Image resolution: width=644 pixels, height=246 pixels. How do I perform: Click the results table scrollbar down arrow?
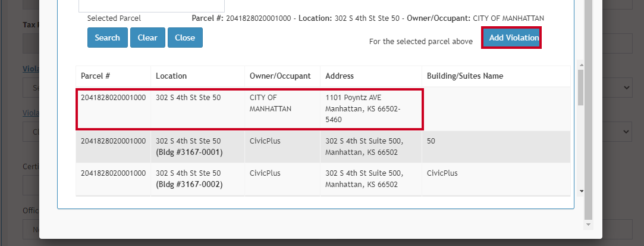581,191
